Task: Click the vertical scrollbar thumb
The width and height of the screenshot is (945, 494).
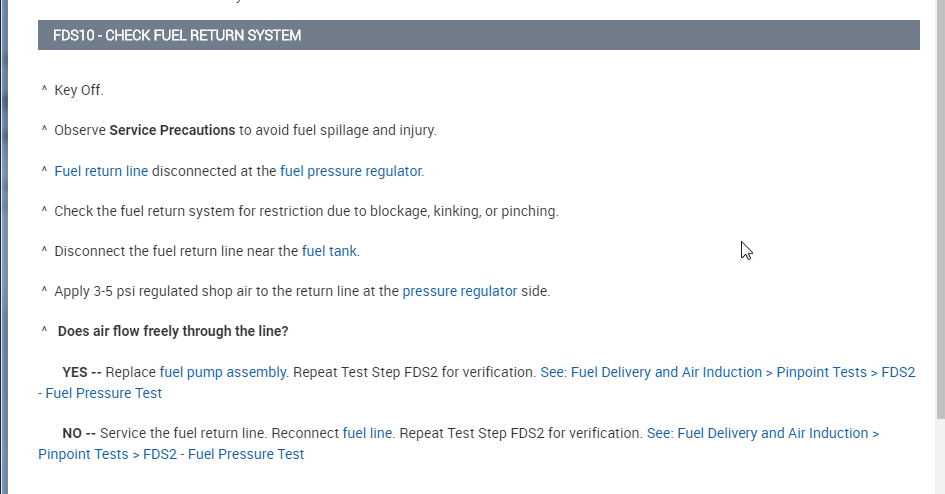Action: tap(939, 200)
